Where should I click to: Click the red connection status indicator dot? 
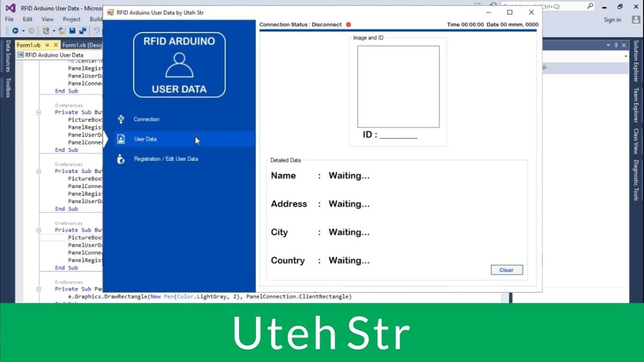click(x=348, y=24)
